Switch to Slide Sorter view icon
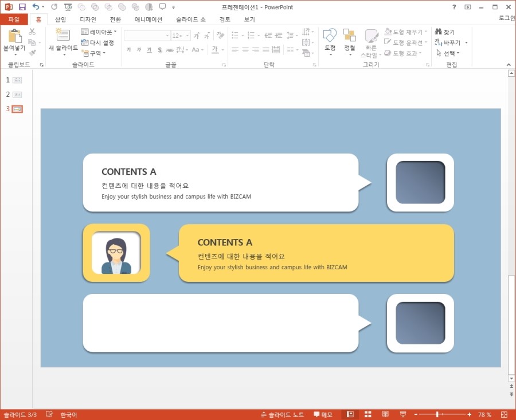The image size is (516, 420). [x=367, y=414]
